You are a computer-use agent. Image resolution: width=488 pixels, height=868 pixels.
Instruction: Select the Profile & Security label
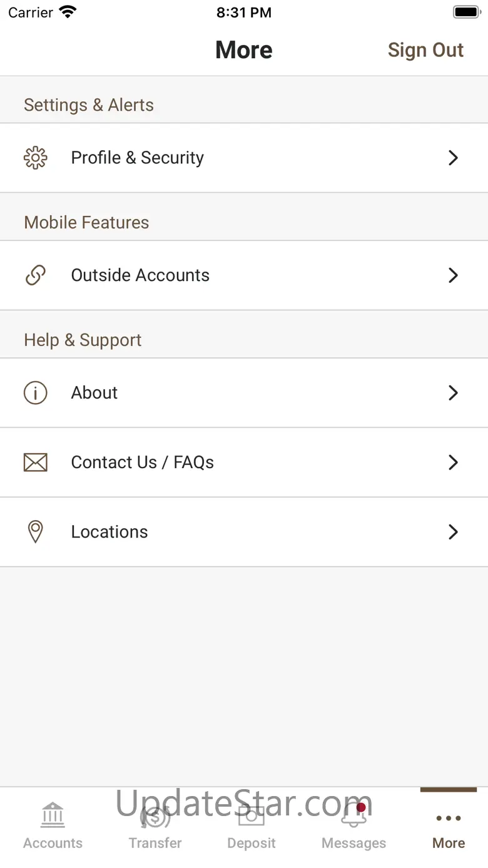[138, 158]
